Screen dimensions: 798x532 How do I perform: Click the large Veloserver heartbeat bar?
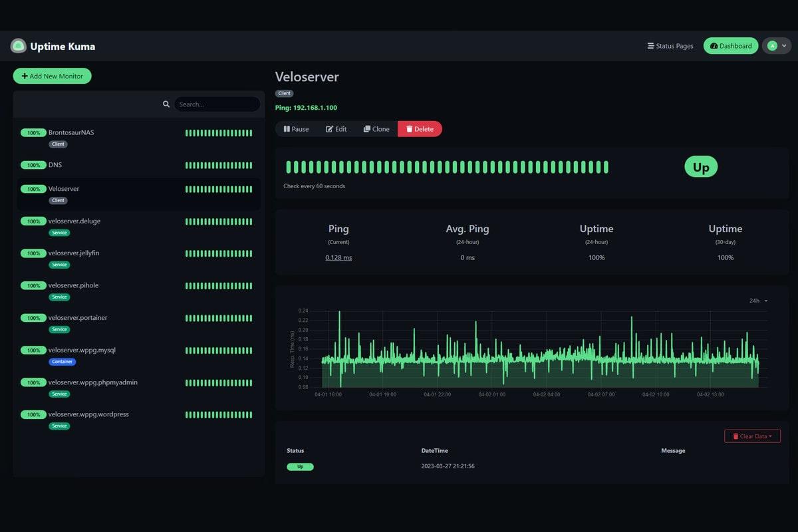click(447, 167)
